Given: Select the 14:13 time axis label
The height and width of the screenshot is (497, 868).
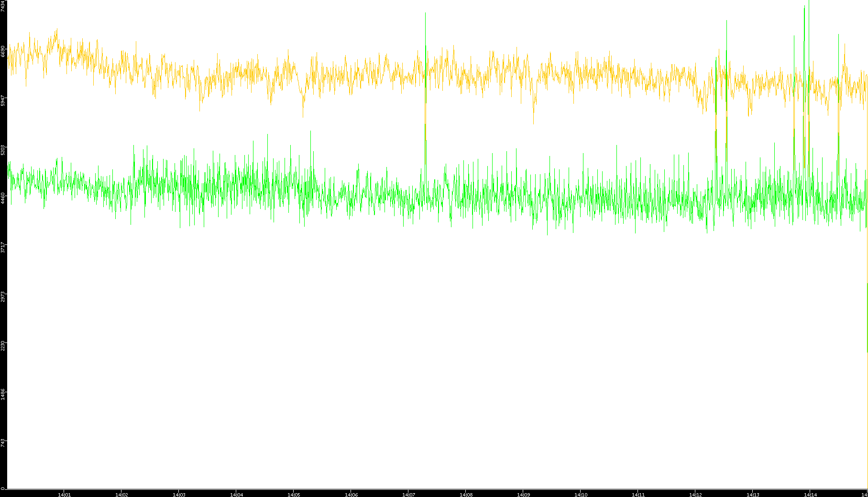Looking at the screenshot, I should pos(753,495).
